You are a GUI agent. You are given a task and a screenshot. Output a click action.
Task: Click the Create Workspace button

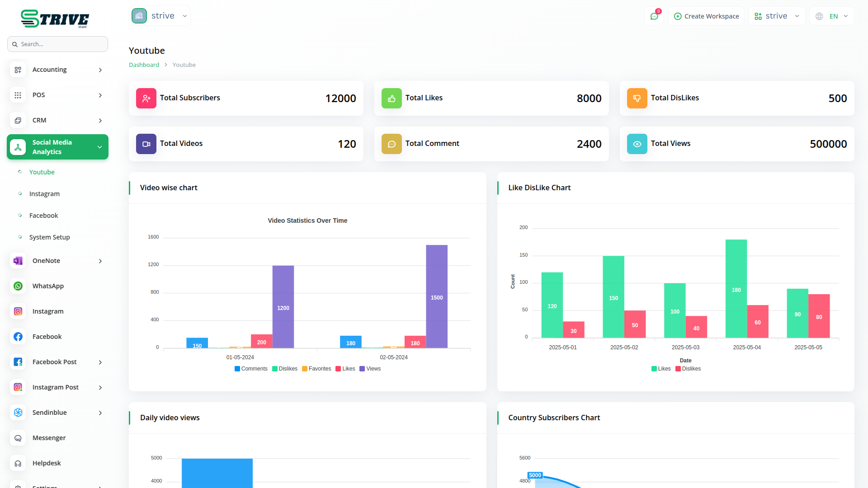point(706,16)
